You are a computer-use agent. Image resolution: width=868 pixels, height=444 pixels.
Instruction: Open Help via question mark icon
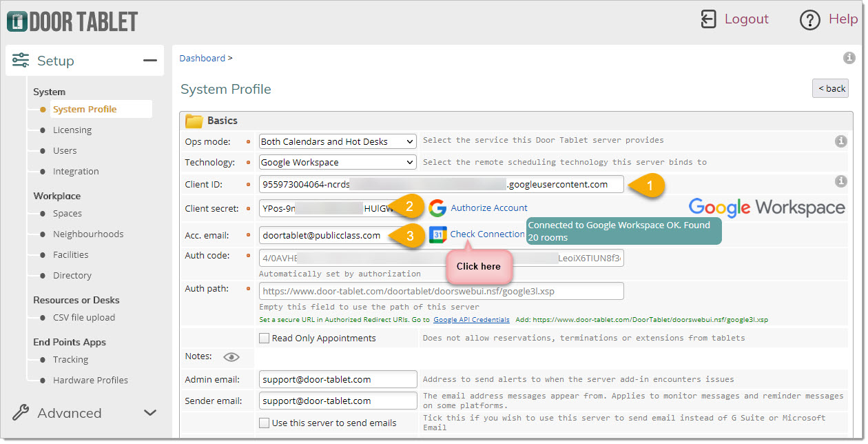coord(809,20)
